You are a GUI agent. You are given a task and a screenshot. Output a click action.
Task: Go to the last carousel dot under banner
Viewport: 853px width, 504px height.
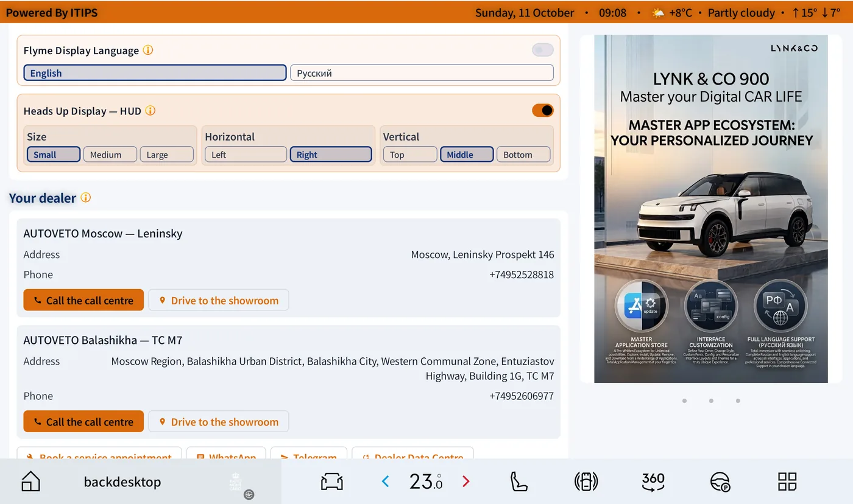(738, 401)
